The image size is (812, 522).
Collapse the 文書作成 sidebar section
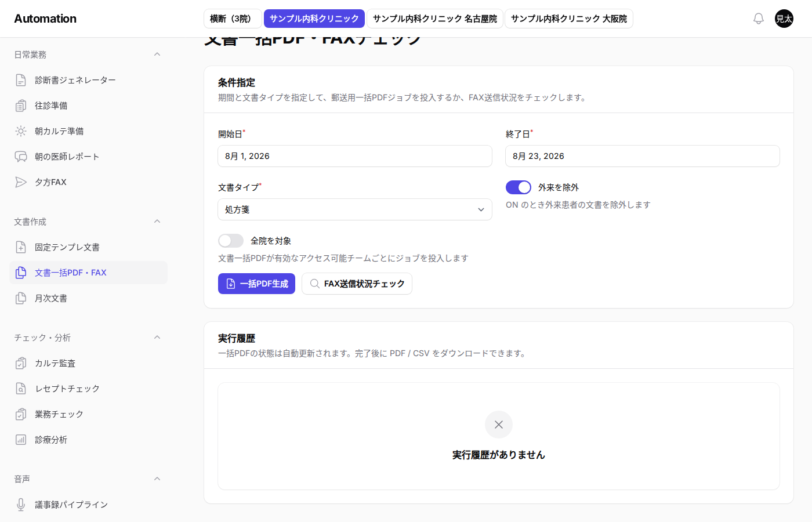point(157,222)
